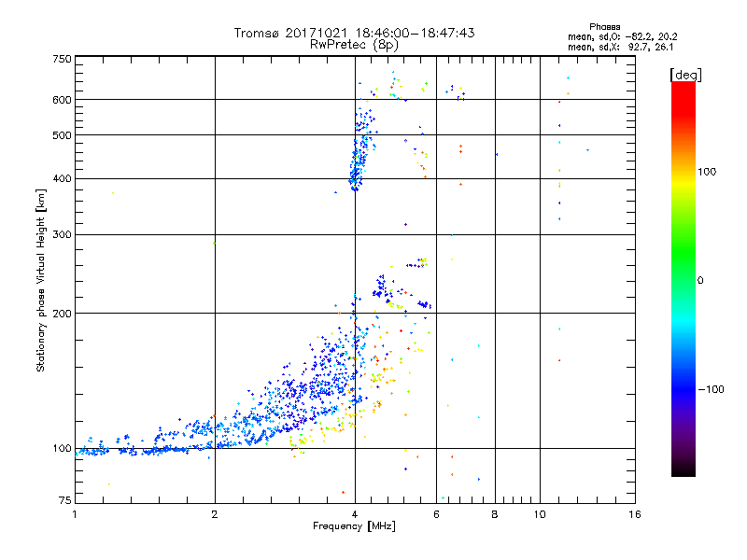Click the x-axis tick label "2"
This screenshot has width=747, height=560.
point(215,514)
